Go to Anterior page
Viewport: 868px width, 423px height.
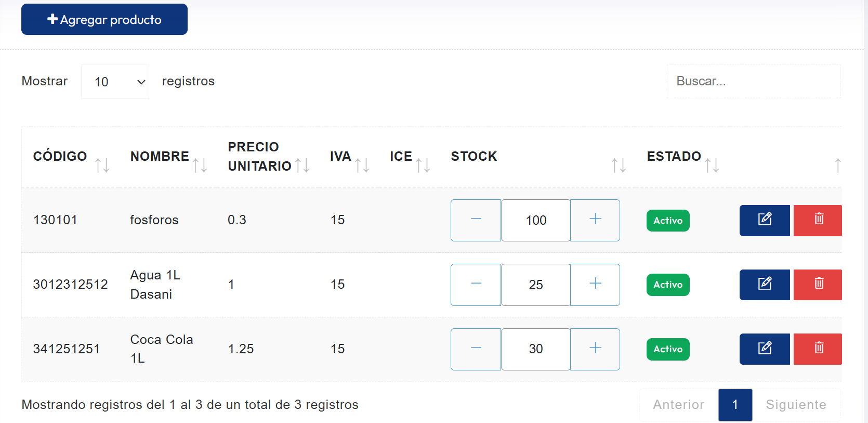coord(679,405)
